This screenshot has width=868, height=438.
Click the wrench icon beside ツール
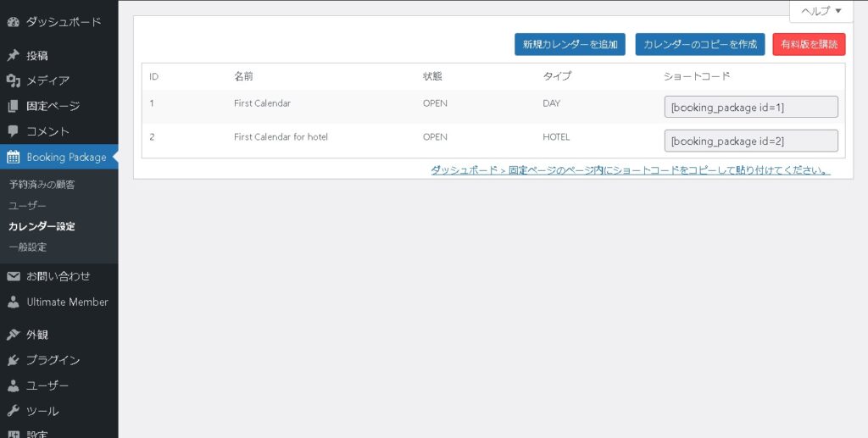[x=13, y=411]
